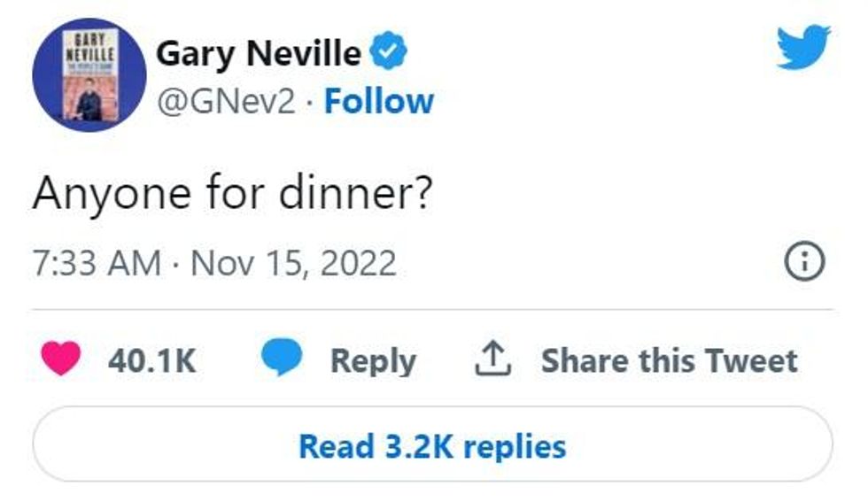The width and height of the screenshot is (868, 502).
Task: Click the blue reply speech bubble icon
Action: [282, 359]
